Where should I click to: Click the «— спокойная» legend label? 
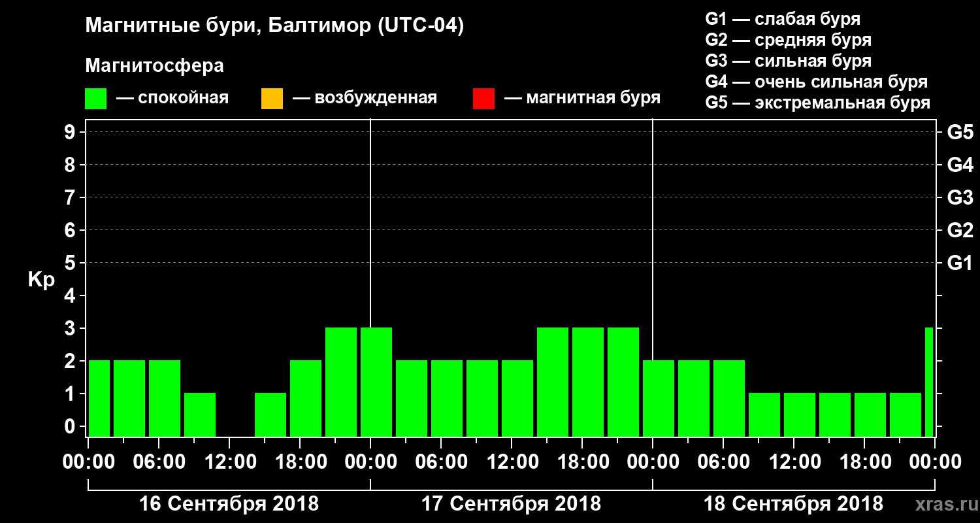point(172,99)
